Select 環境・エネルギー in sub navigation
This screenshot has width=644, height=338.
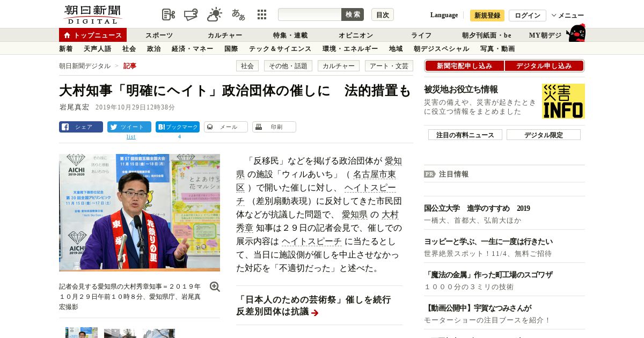click(x=350, y=49)
